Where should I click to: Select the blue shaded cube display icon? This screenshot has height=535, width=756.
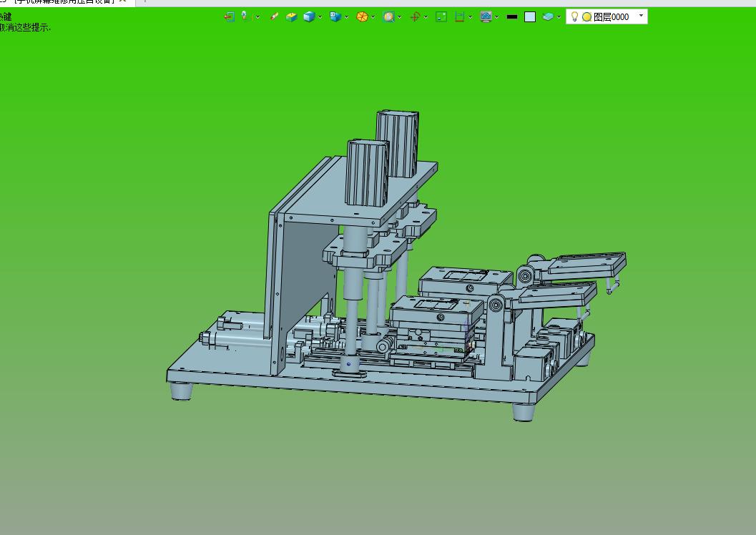coord(309,17)
